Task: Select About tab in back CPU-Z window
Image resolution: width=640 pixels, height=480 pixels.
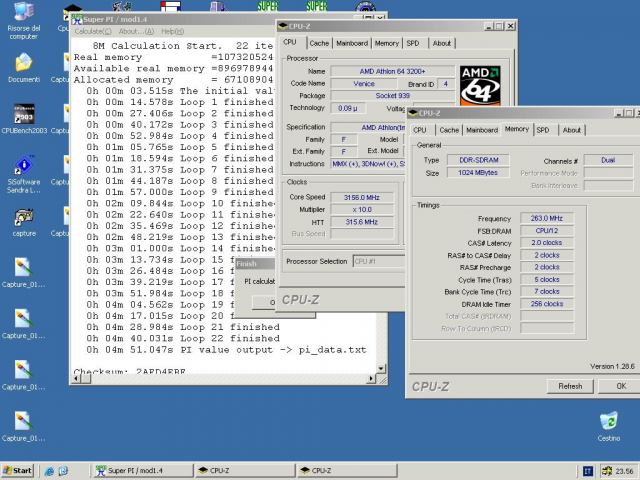Action: [442, 43]
